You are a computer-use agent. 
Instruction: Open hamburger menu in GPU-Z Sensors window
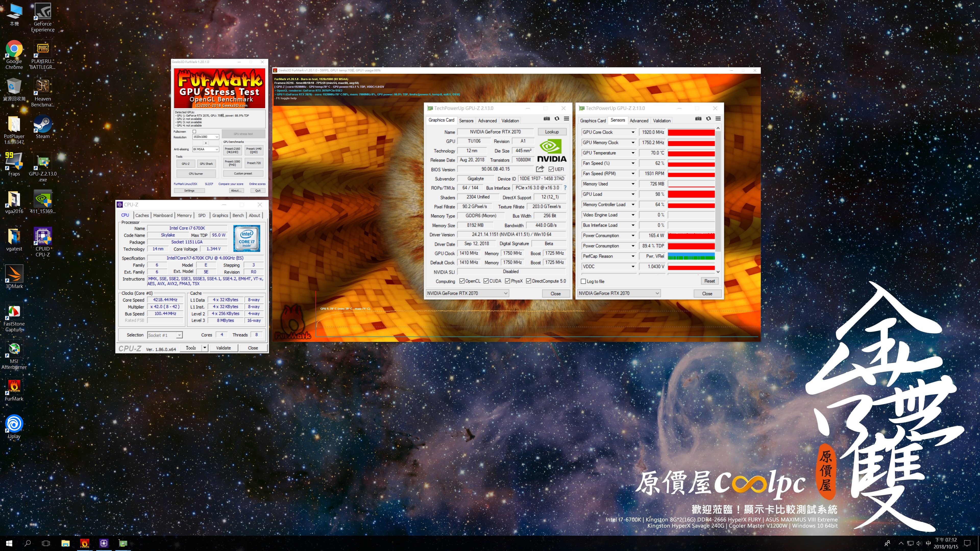[x=718, y=119]
